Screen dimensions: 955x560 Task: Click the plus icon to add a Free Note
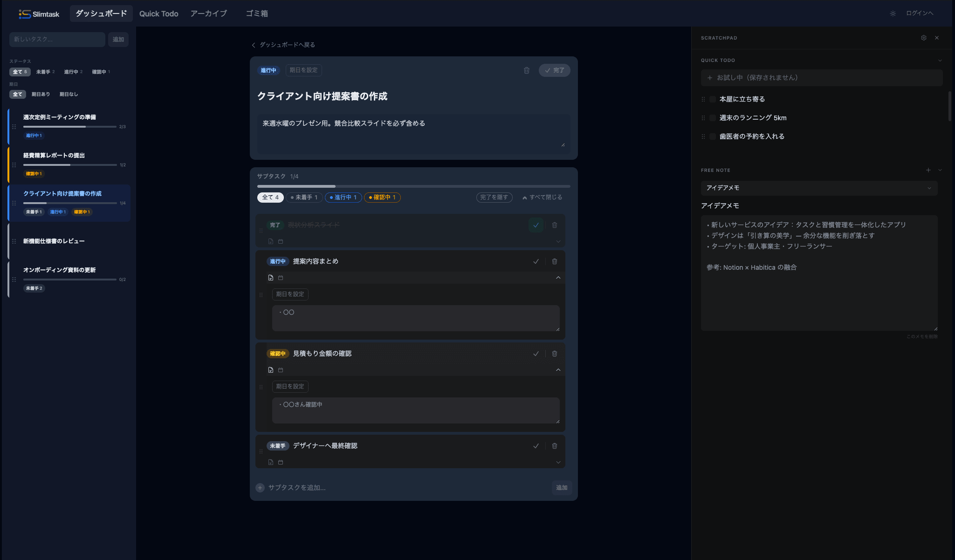pos(928,170)
